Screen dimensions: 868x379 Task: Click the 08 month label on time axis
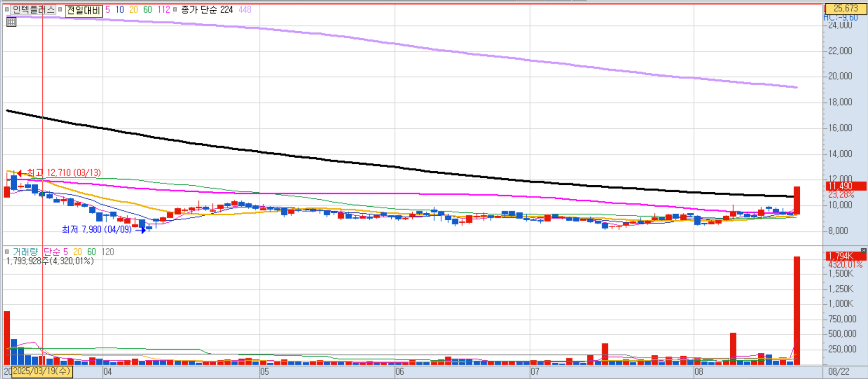coord(699,372)
